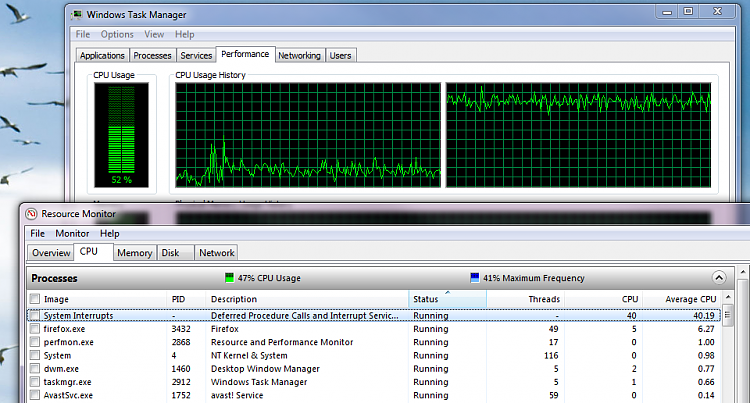Click the Desktop Window Manager description
Image resolution: width=750 pixels, height=403 pixels.
pos(265,369)
